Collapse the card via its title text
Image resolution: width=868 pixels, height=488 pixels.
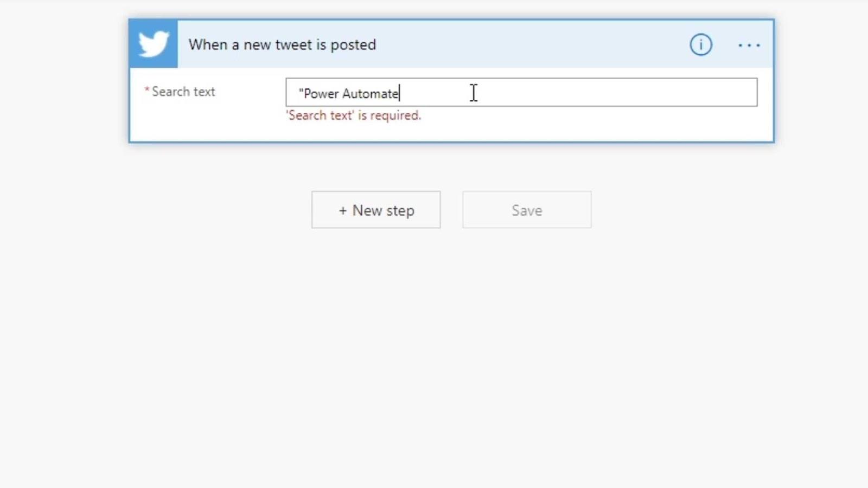coord(282,44)
